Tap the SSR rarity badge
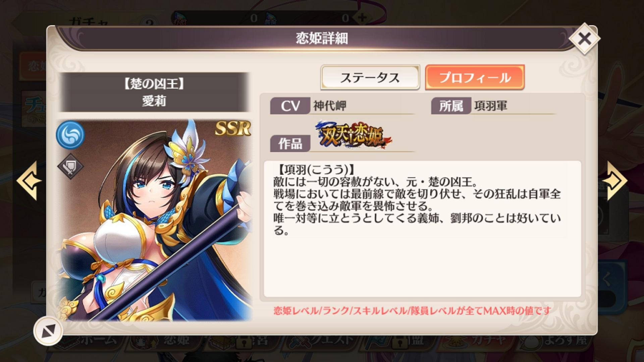Screen dimensions: 644x362 pyautogui.click(x=233, y=128)
